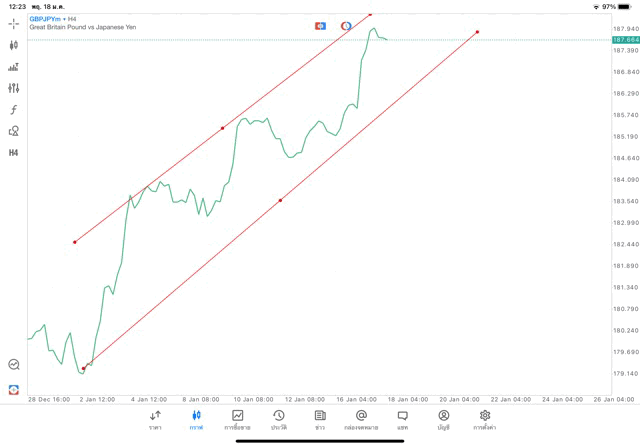Open the GBPJPYm symbol dropdown
This screenshot has height=447, width=640.
tap(43, 18)
